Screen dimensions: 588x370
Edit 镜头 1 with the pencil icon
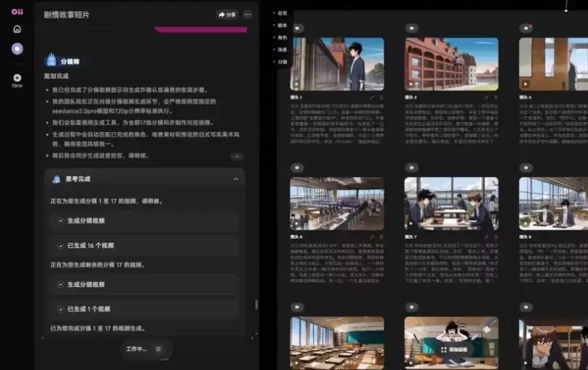click(372, 98)
